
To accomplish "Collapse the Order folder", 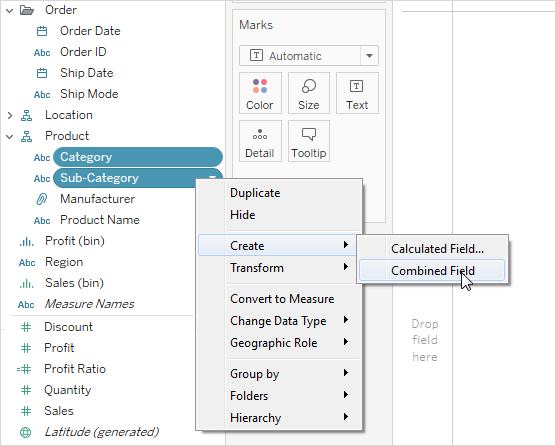I will pos(10,11).
